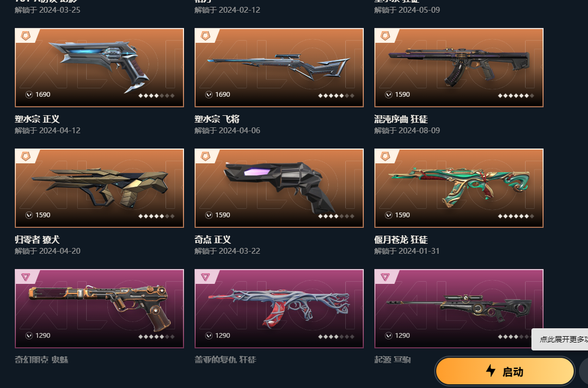The image size is (588, 388).
Task: Select the 偃月苍龙 狂徒 jade rifle thumbnail
Action: pos(458,188)
